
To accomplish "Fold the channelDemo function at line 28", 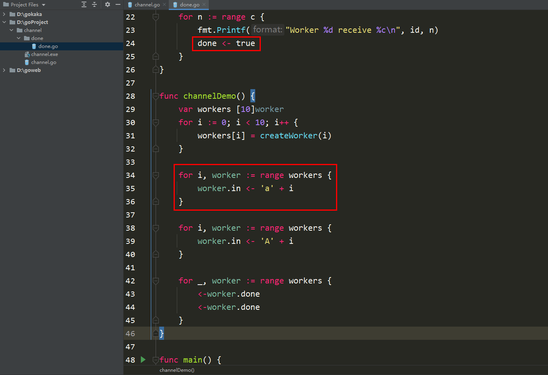I will (x=156, y=96).
